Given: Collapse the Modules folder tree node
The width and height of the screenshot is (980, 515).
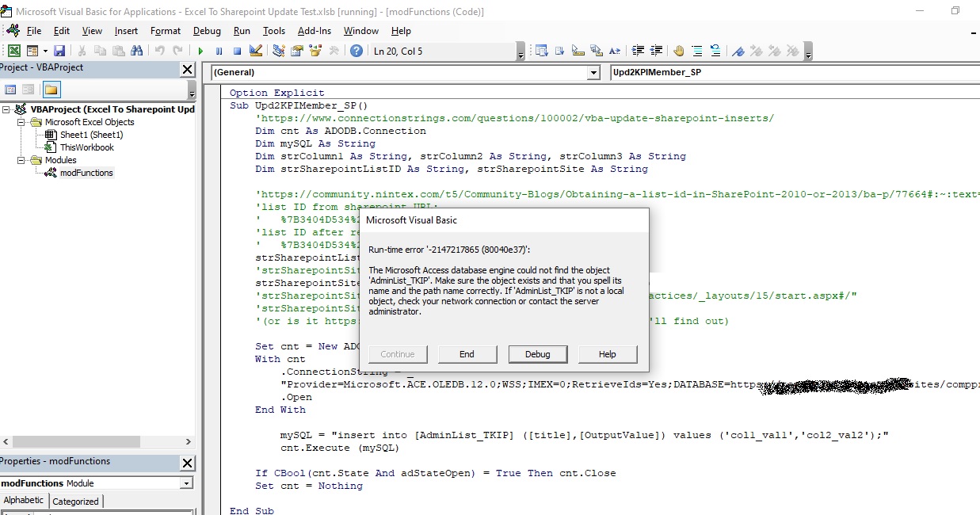Looking at the screenshot, I should 20,160.
